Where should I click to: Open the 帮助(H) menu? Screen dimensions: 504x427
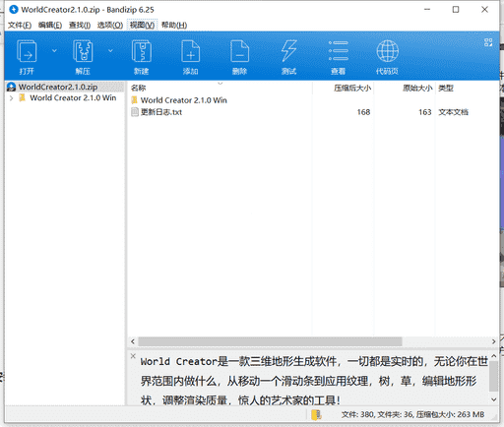pos(174,25)
